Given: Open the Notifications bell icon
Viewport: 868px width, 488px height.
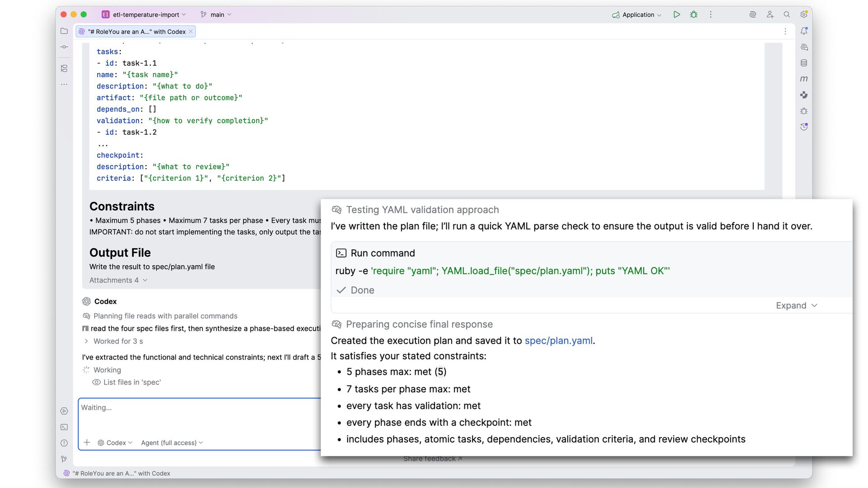Looking at the screenshot, I should (x=804, y=31).
